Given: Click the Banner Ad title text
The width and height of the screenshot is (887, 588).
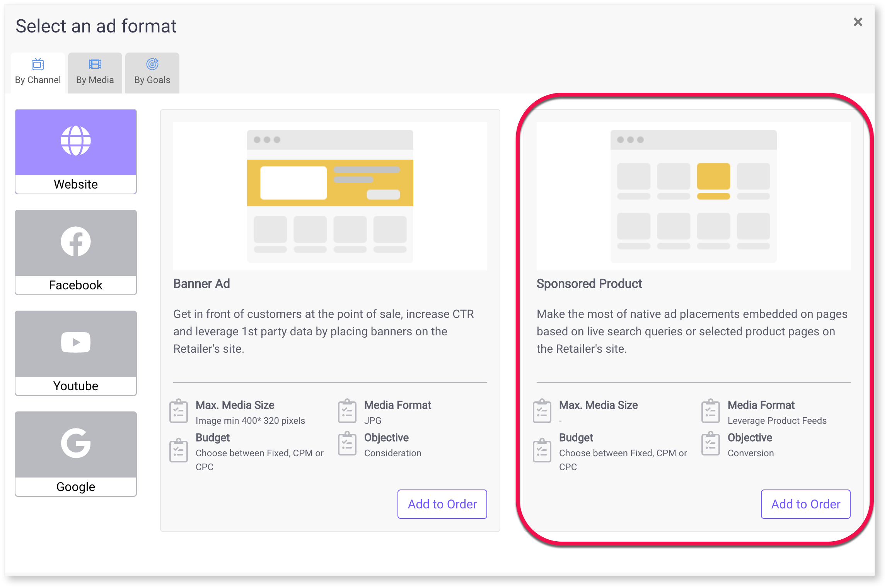Looking at the screenshot, I should pyautogui.click(x=201, y=284).
